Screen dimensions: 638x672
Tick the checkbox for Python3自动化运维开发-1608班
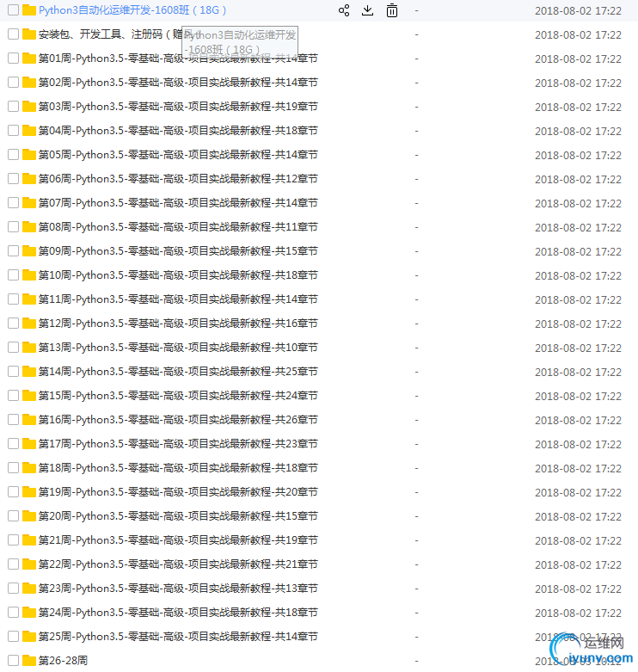point(13,10)
